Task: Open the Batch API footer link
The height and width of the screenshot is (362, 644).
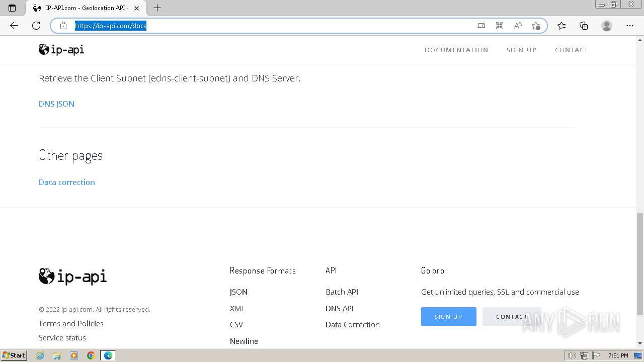Action: [x=342, y=292]
